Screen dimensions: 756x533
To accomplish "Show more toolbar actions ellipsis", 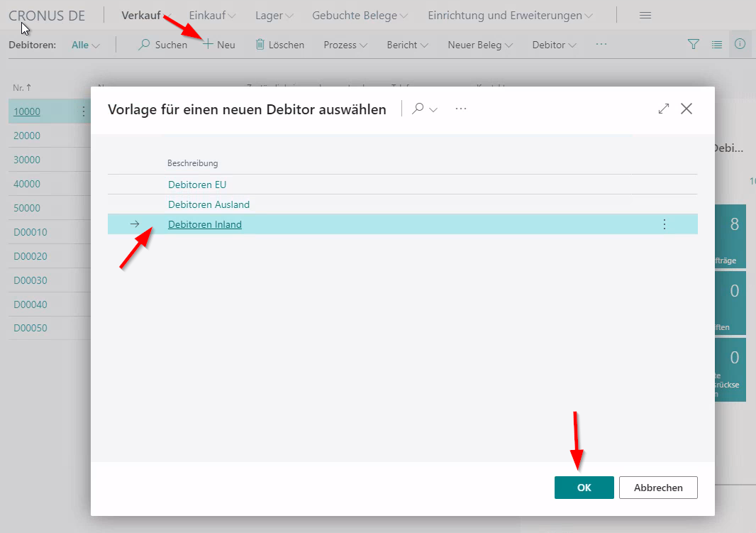I will 601,45.
